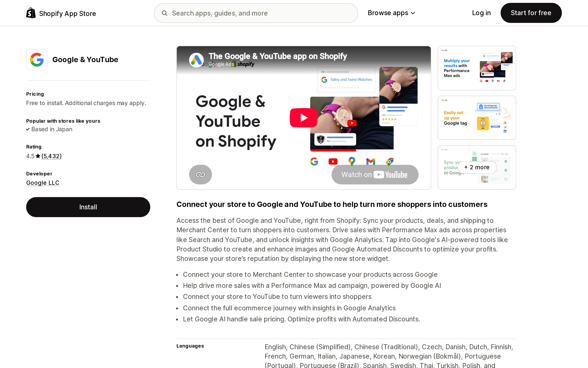Screen dimensions: 588x368
Task: Click bullet about Google Analytics insights
Action: 289,308
